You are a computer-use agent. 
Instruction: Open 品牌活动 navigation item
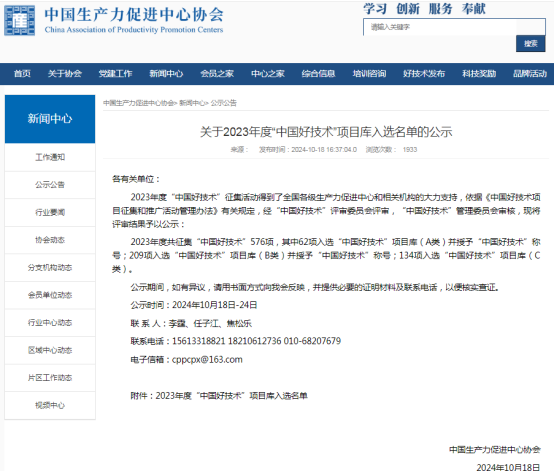pos(530,74)
